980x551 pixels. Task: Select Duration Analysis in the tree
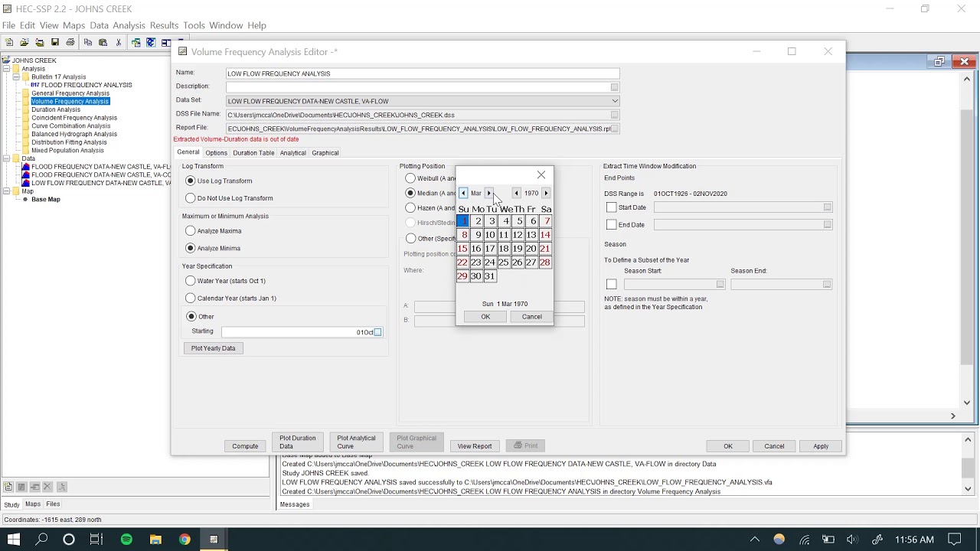(x=56, y=109)
